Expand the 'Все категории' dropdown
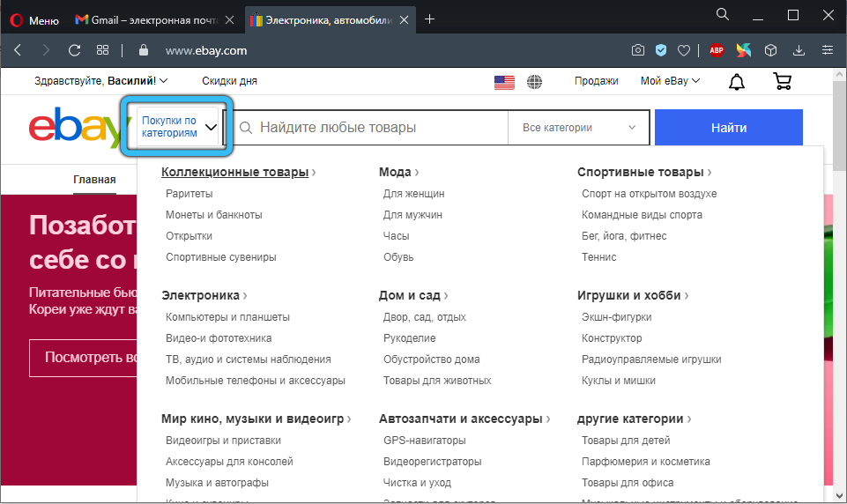This screenshot has width=847, height=504. tap(578, 128)
